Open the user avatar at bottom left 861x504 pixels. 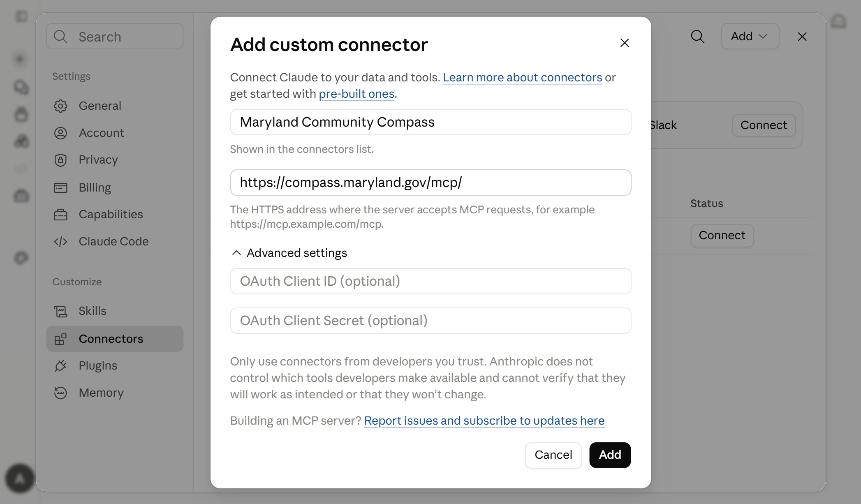19,479
